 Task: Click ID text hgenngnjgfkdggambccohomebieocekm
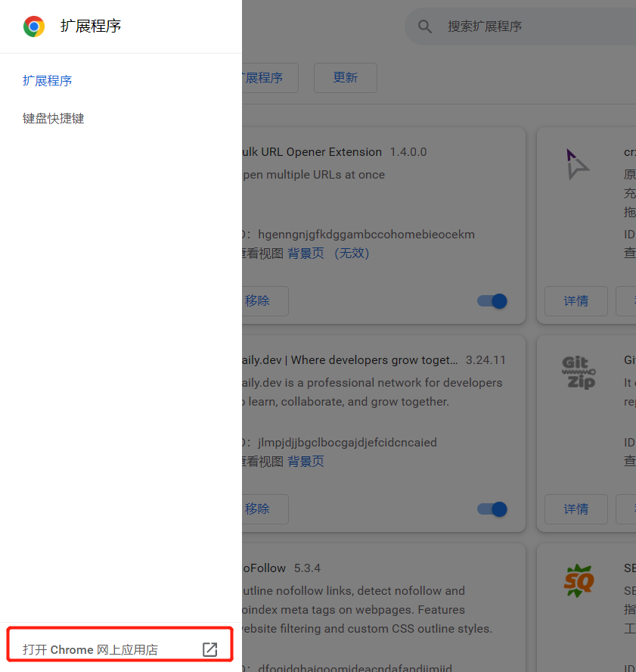point(366,235)
